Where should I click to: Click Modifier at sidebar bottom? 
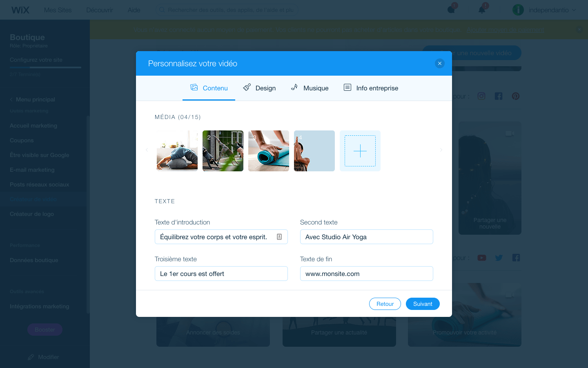coord(43,357)
